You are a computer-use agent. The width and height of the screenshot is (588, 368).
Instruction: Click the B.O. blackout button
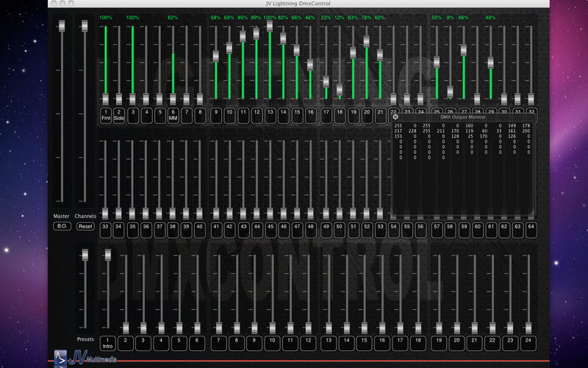click(x=62, y=227)
